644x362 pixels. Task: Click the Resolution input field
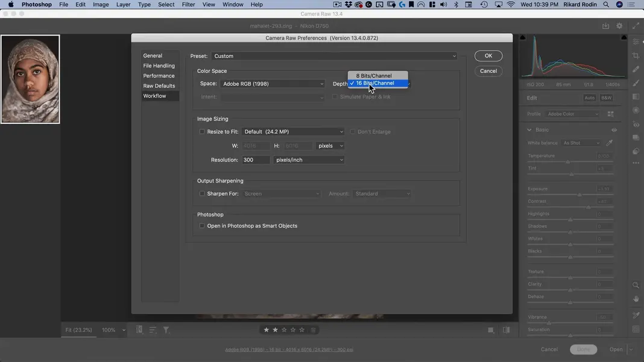click(x=256, y=160)
